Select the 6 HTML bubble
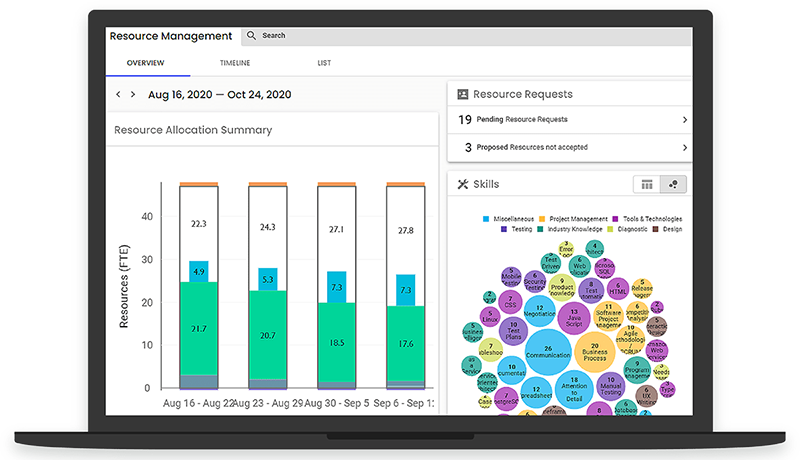 click(x=618, y=289)
